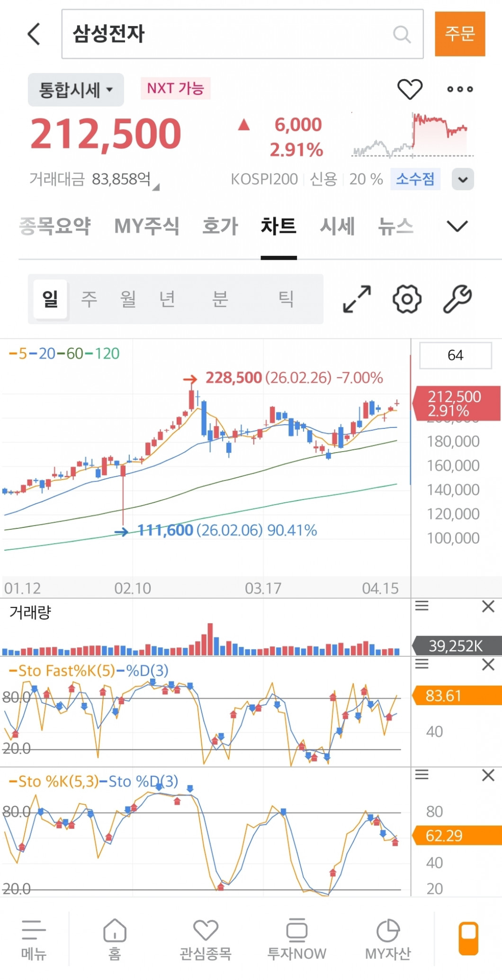Click the search magnifier icon
This screenshot has height=980, width=502.
tap(402, 34)
